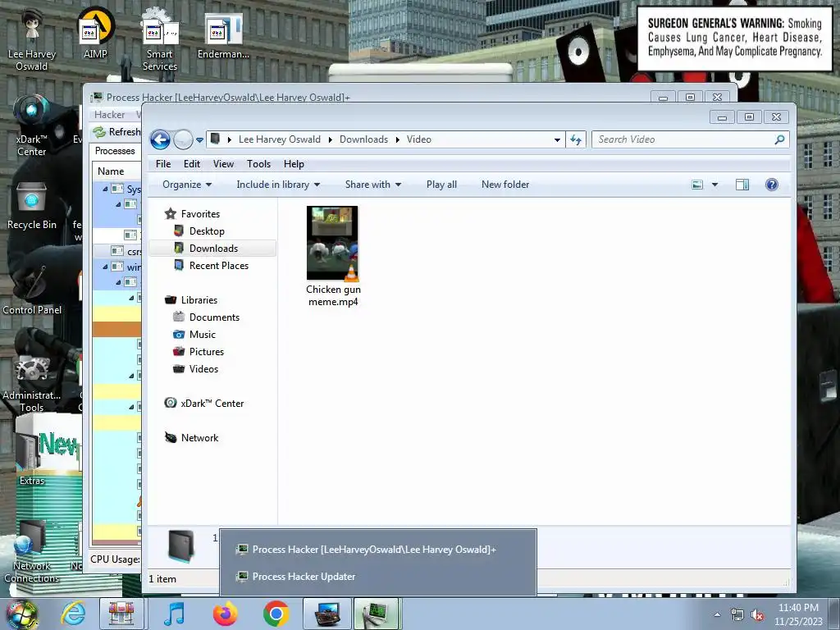Screen dimensions: 840x630
Task: Open the Help menu in Explorer
Action: [x=294, y=164]
